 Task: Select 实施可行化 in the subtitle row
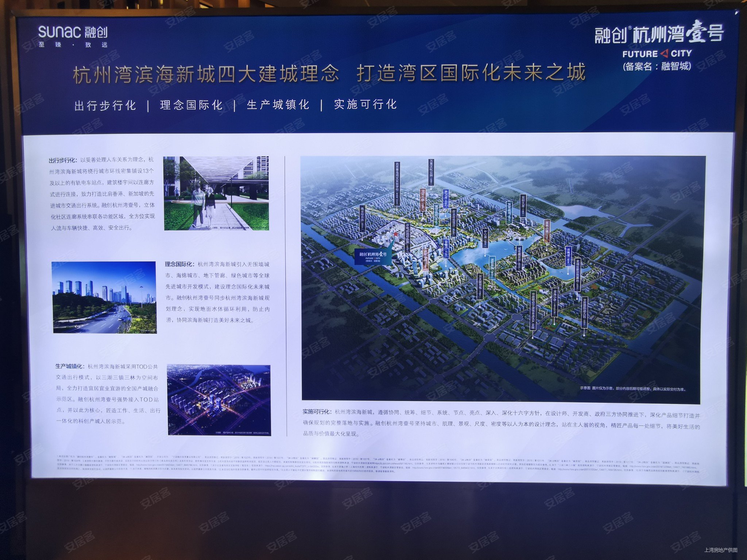[365, 104]
